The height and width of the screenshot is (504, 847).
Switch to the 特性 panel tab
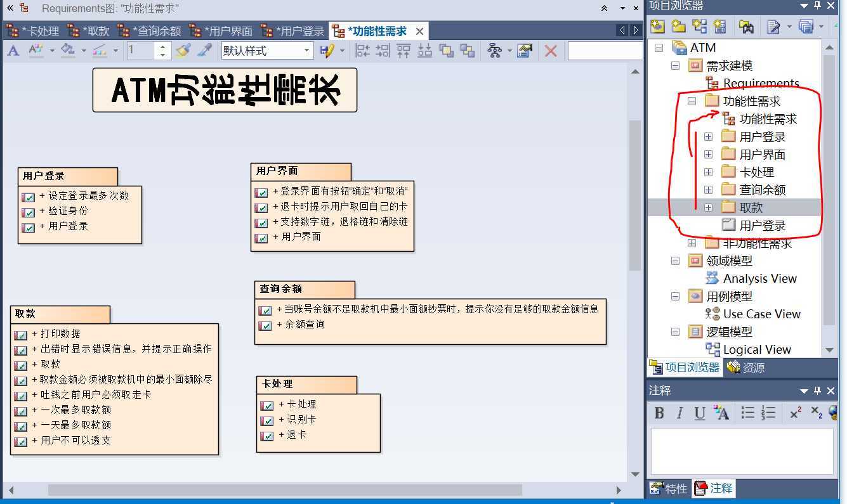[669, 488]
